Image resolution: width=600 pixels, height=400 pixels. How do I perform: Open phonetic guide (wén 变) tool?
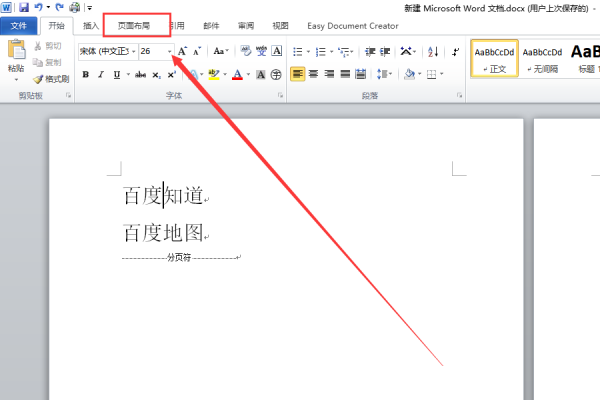tap(261, 51)
